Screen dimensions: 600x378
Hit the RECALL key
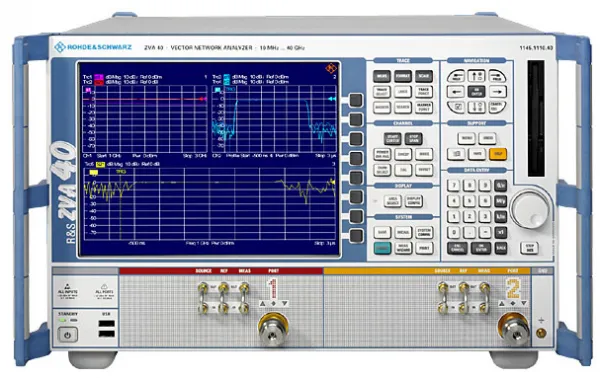(x=403, y=232)
